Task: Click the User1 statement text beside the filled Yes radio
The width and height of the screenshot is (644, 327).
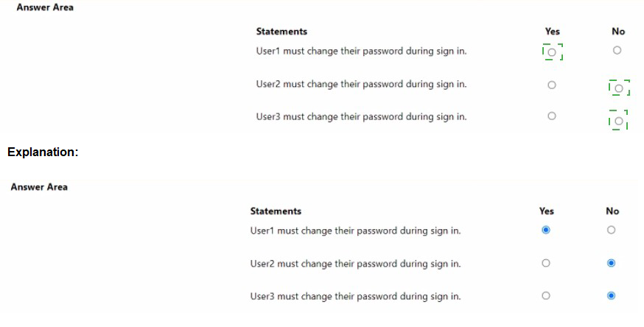Action: 356,231
